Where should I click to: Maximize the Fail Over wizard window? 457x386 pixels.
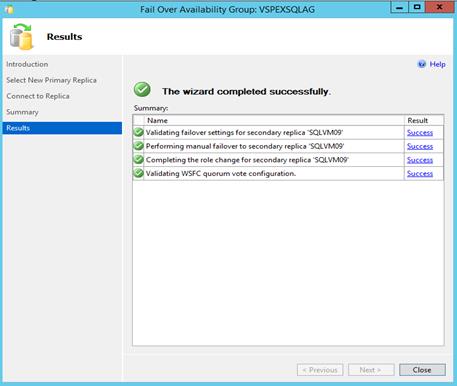pos(417,7)
